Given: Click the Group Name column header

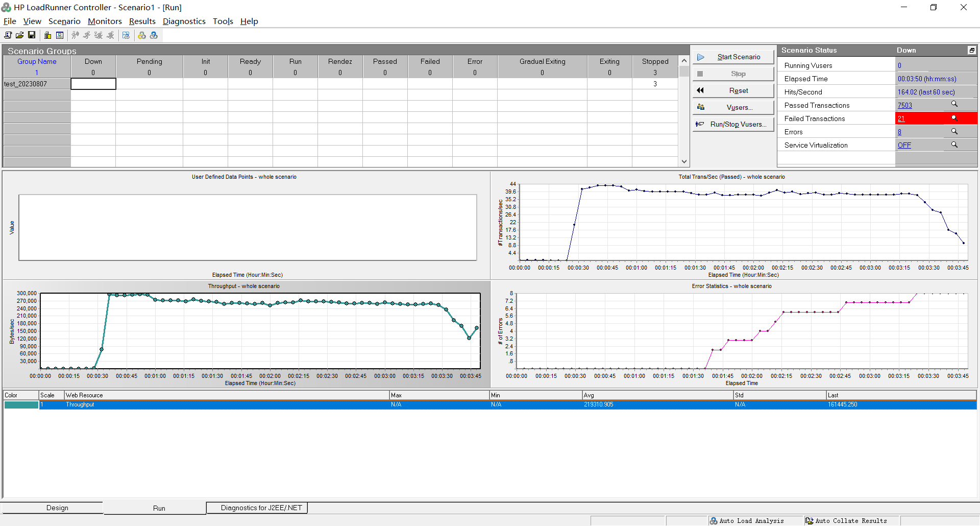Looking at the screenshot, I should tap(37, 61).
